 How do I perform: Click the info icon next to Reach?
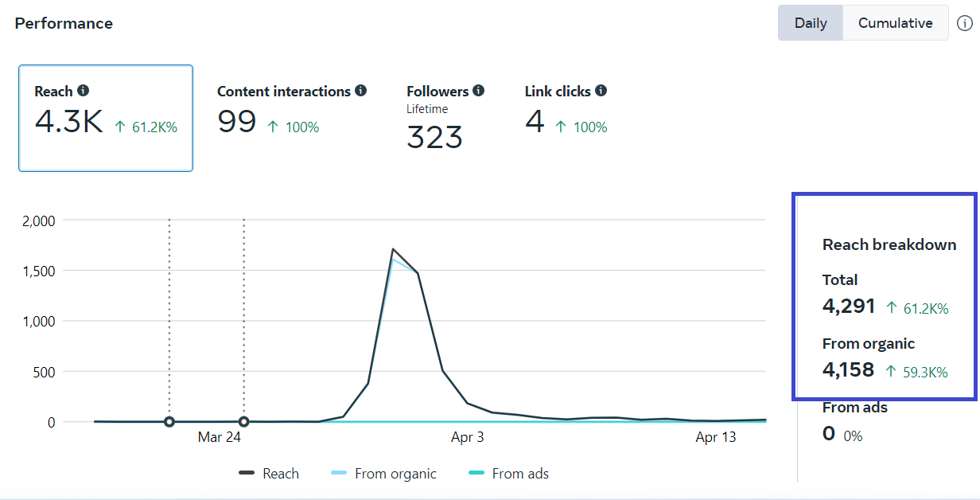pyautogui.click(x=83, y=92)
